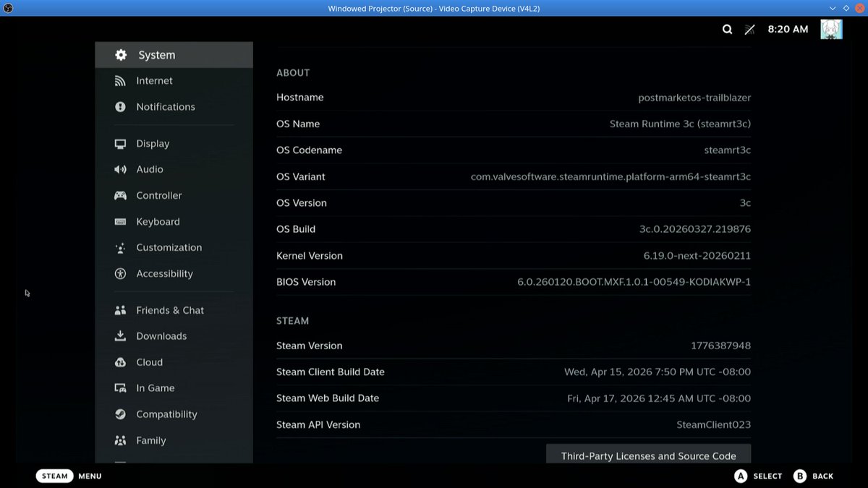The image size is (868, 488).
Task: Select Display in the settings sidebar
Action: tap(174, 144)
